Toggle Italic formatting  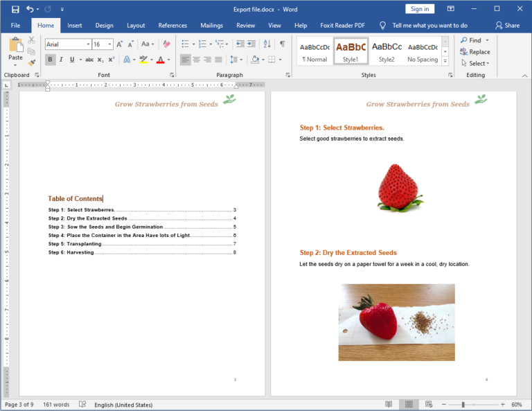click(x=61, y=60)
